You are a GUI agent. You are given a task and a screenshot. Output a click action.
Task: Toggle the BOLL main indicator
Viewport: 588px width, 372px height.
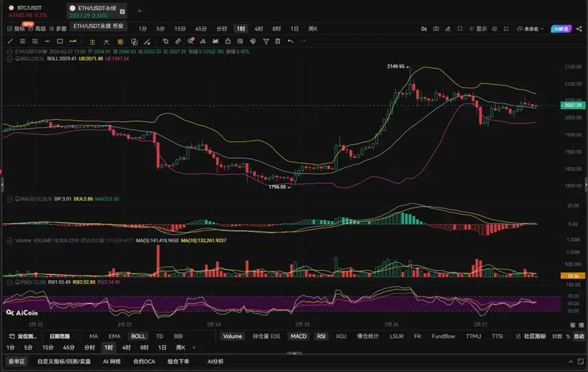tap(138, 337)
